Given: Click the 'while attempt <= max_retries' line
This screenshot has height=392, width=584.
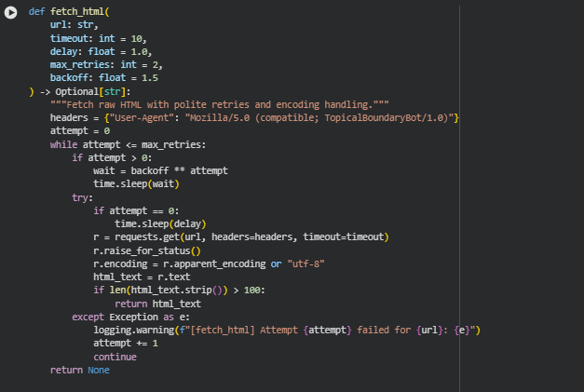Looking at the screenshot, I should (x=128, y=144).
